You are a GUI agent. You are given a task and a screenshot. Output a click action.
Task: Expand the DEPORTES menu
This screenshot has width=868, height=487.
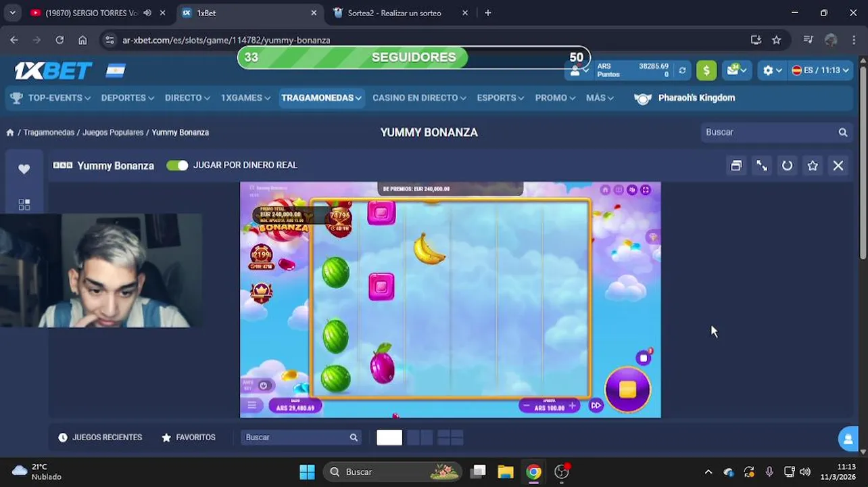[x=128, y=98]
